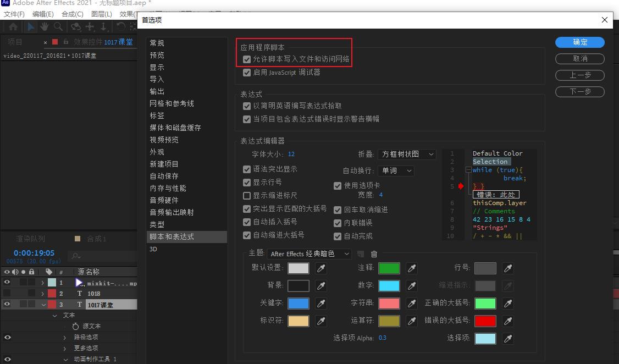This screenshot has width=619, height=364.
Task: Click the 注释 green color swatch
Action: coord(389,268)
